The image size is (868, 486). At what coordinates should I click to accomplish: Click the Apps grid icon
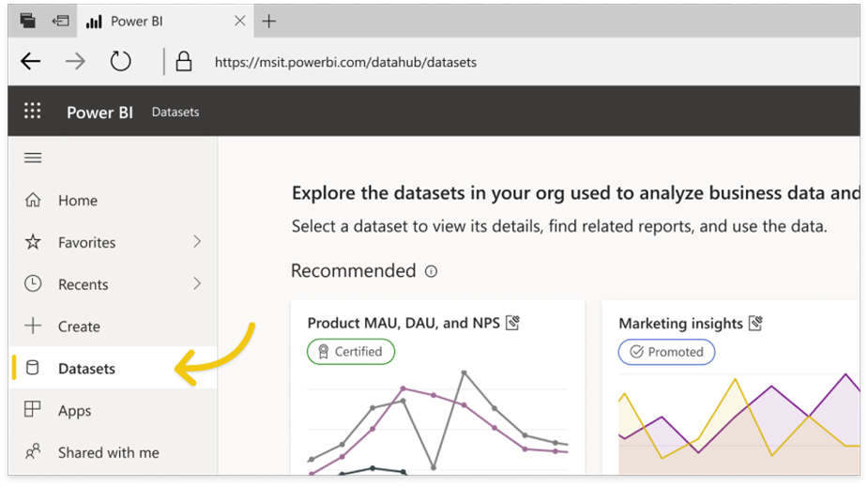point(33,409)
